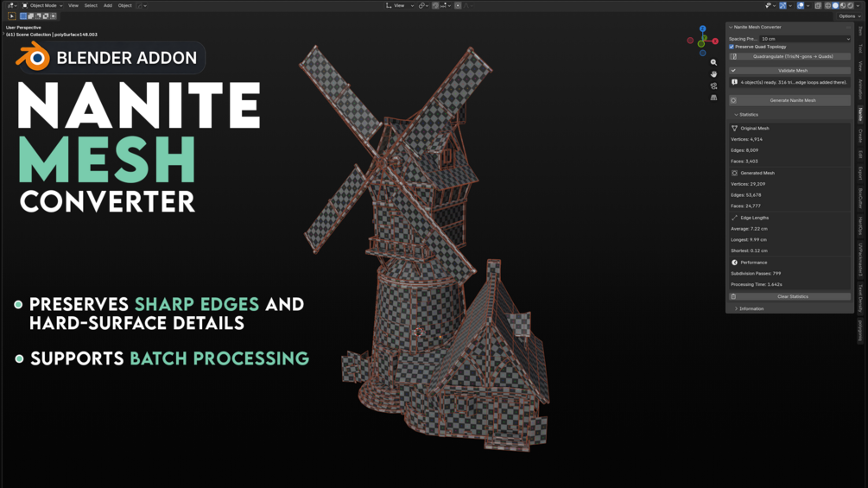Click the 'Vertices: 29,209' generated mesh value
Viewport: 868px width, 488px height.
747,184
